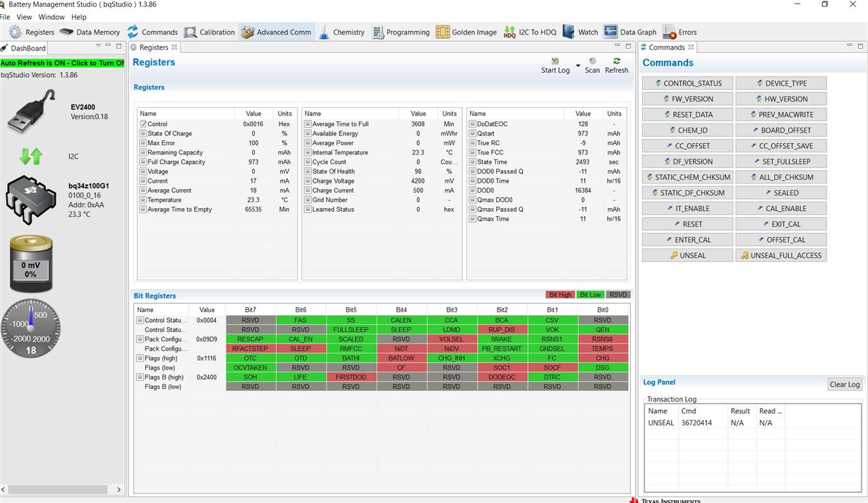Viewport: 868px width, 503px height.
Task: Click the Bit Low green legend swatch
Action: tap(591, 295)
